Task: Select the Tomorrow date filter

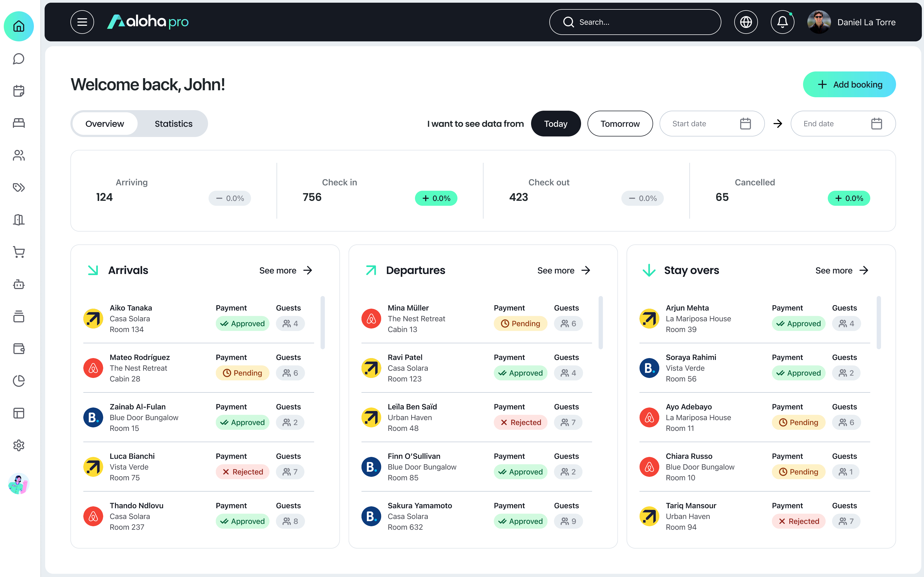Action: 620,124
